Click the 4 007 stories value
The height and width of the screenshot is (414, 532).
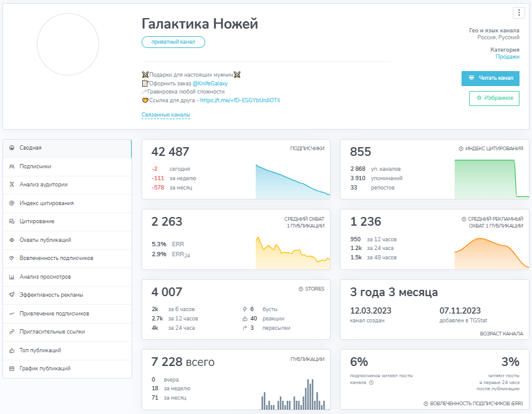(167, 292)
